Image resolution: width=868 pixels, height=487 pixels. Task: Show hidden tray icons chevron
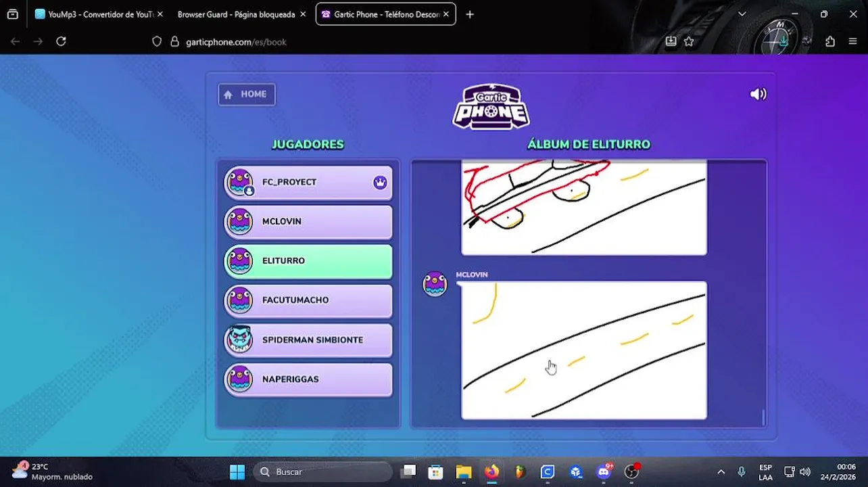[x=721, y=472]
